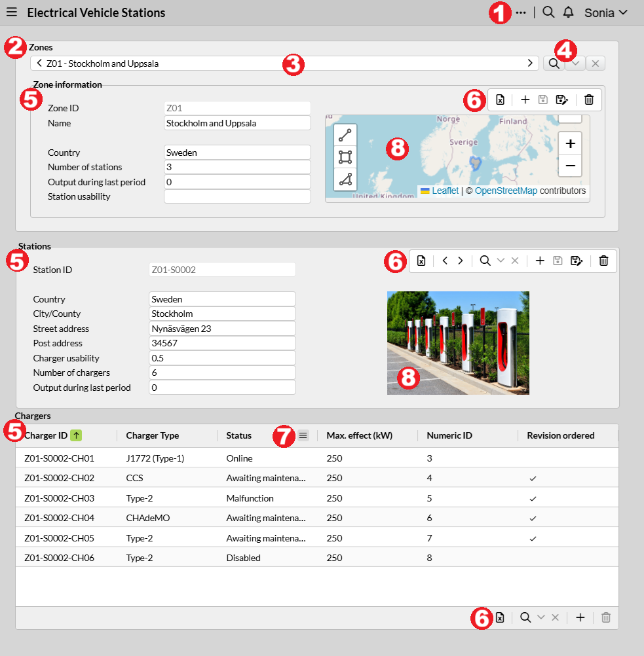
Task: Export zone information to Excel
Action: (500, 100)
